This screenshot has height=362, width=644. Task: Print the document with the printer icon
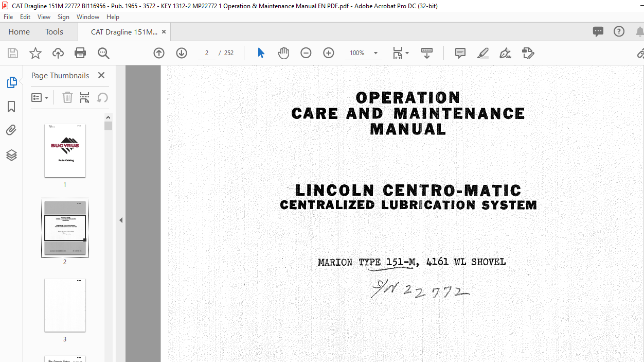point(80,53)
